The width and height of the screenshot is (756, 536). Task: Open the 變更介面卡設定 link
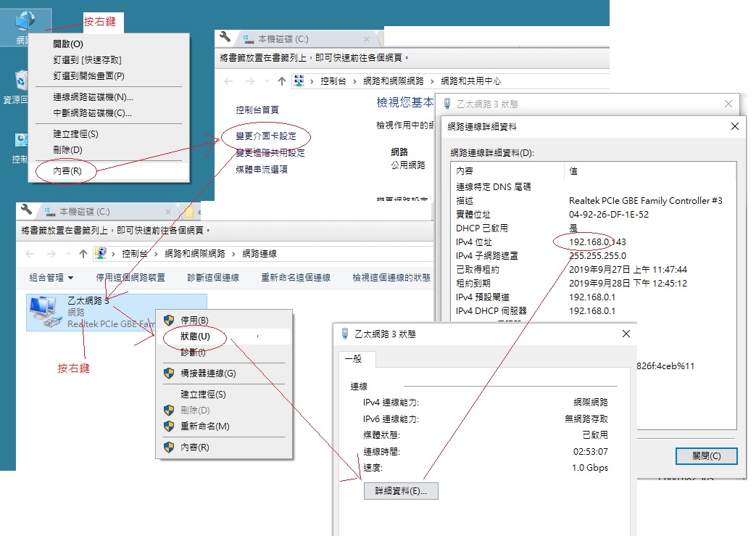pos(266,136)
